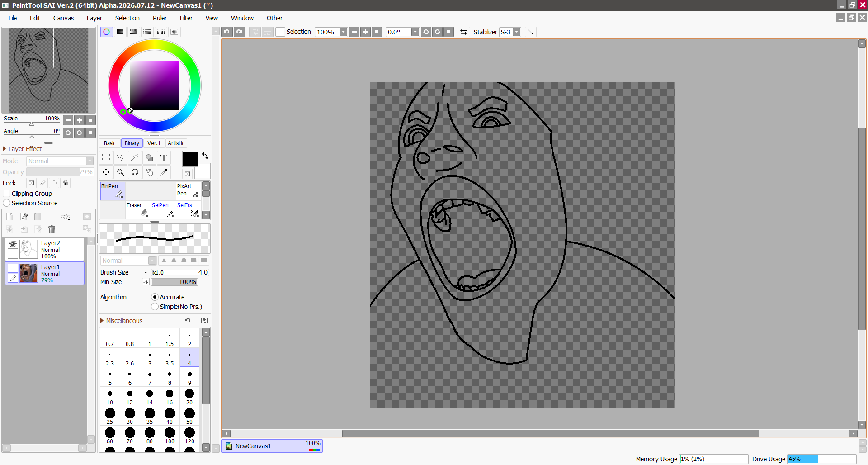Toggle lock all layer button
Screen dimensions: 868x465
(66, 183)
